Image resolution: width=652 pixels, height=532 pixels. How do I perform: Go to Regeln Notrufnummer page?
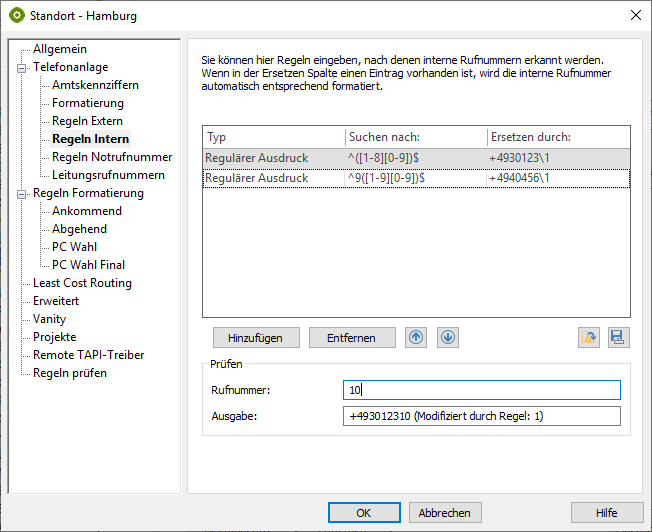(x=112, y=157)
